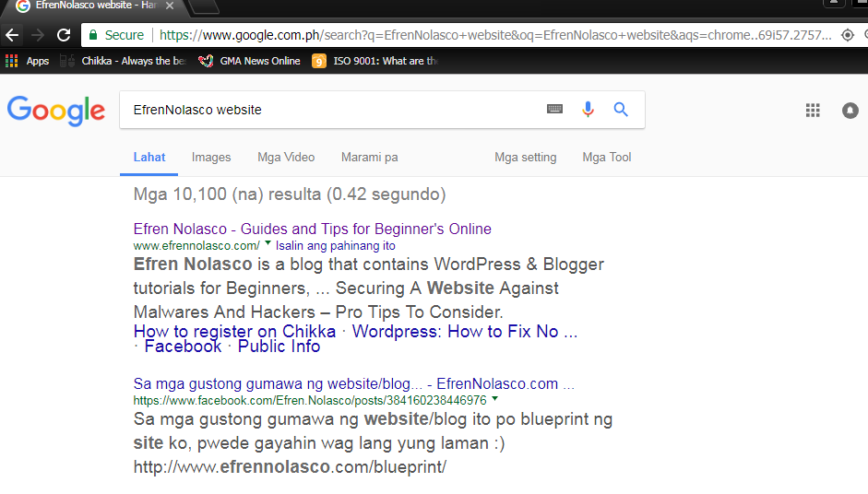Open How to register on Chikka sitelink
Image resolution: width=868 pixels, height=494 pixels.
coord(234,332)
